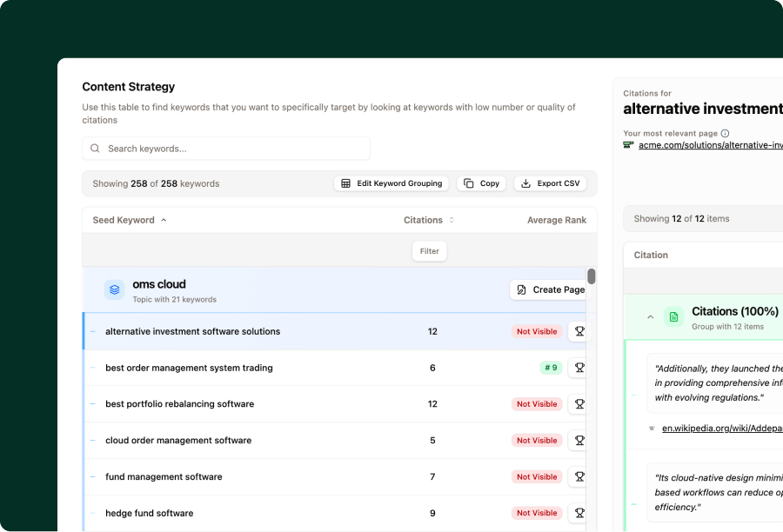
Task: Click the dash marker for hedge fund software
Action: tap(93, 513)
